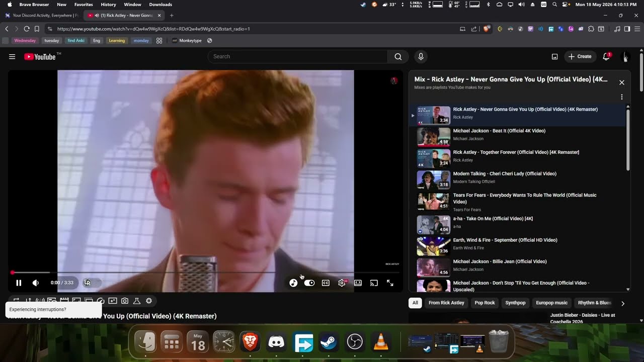Close the Rick Astley tab
Viewport: 644px width, 362px height.
pyautogui.click(x=159, y=16)
